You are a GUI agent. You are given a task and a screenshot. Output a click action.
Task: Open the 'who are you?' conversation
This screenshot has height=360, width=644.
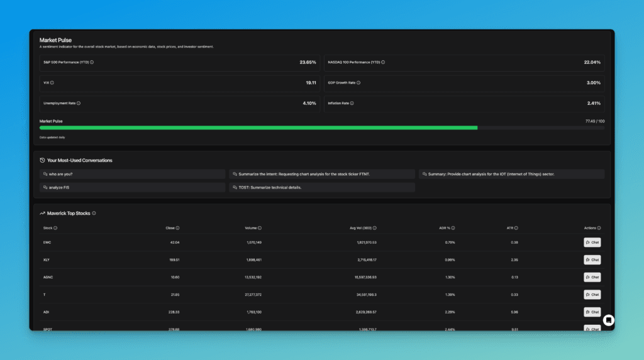point(132,174)
